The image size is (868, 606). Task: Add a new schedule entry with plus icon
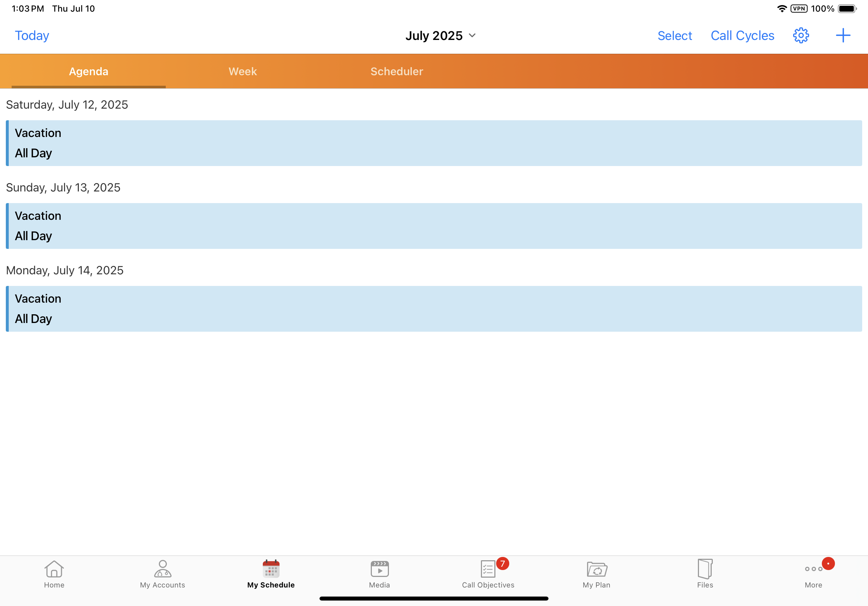pyautogui.click(x=843, y=36)
